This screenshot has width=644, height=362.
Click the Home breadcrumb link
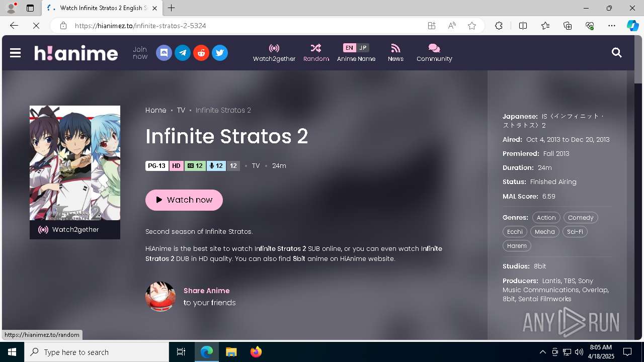[155, 110]
